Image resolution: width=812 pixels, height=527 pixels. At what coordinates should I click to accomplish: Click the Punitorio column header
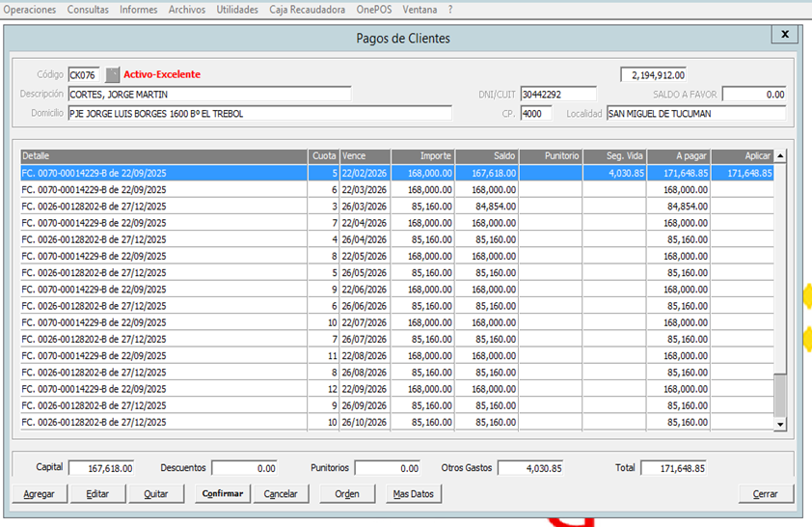[x=551, y=156]
